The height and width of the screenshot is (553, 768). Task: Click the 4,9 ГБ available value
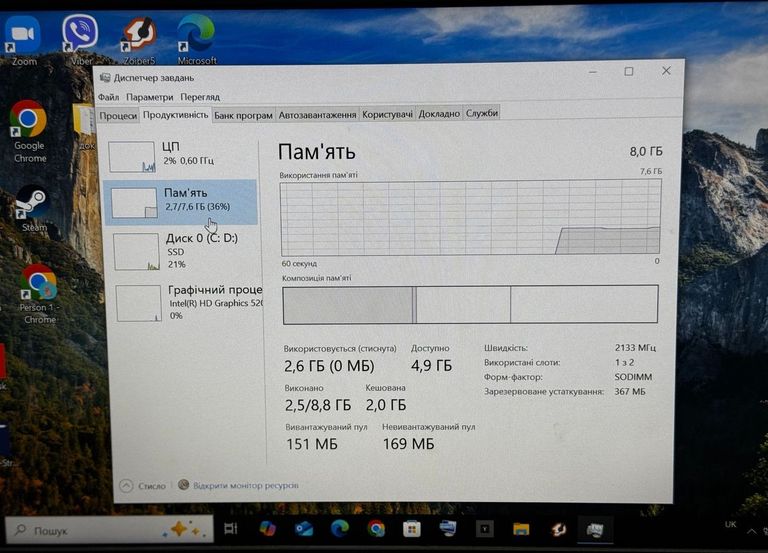click(x=431, y=365)
